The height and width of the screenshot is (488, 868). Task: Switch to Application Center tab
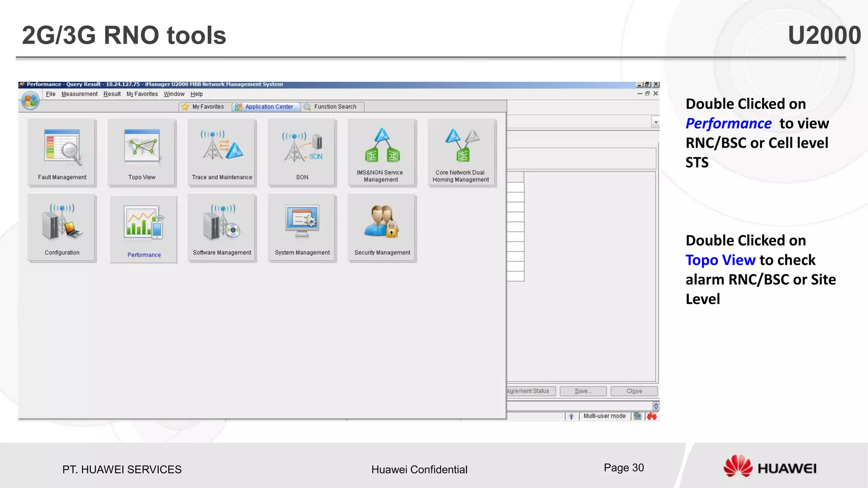pos(266,107)
